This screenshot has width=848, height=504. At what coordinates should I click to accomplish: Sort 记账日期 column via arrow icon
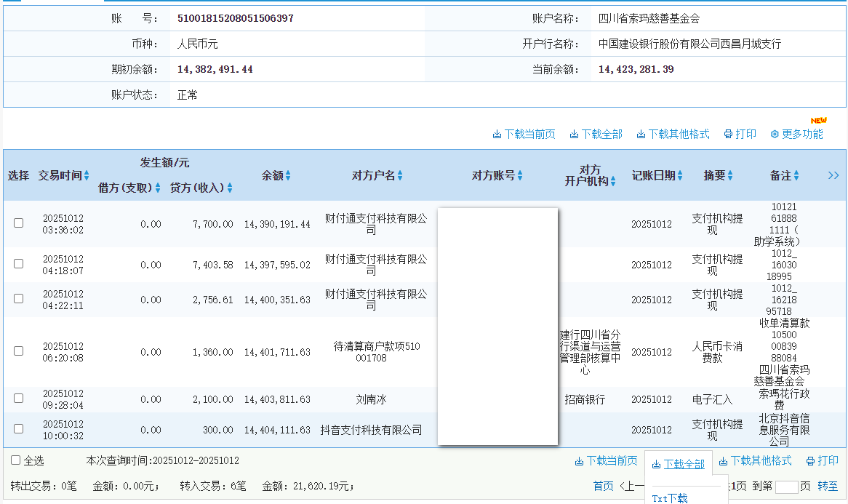(680, 176)
